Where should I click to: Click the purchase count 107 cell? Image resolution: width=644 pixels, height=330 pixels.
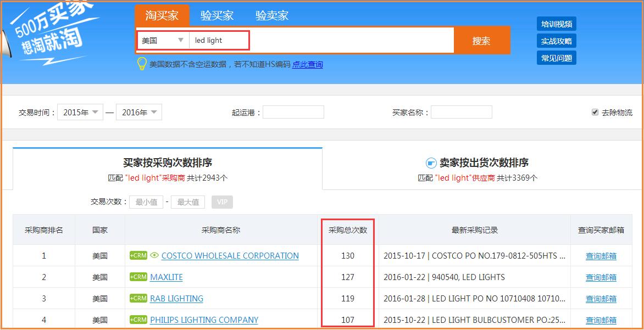pos(348,320)
